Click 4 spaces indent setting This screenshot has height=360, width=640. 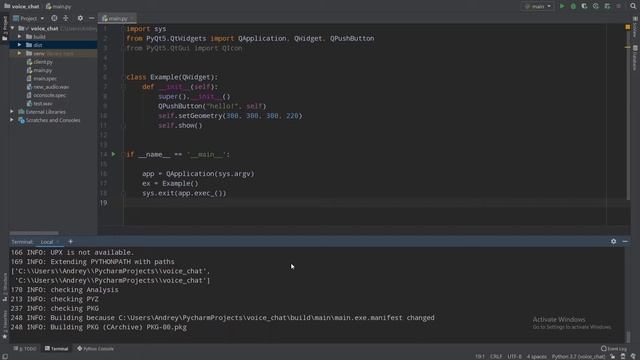point(536,356)
